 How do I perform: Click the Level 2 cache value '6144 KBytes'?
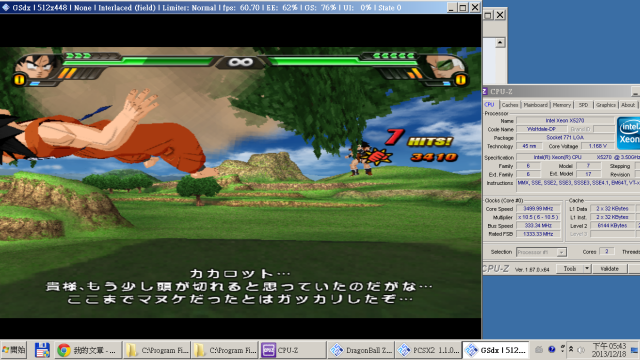[612, 226]
